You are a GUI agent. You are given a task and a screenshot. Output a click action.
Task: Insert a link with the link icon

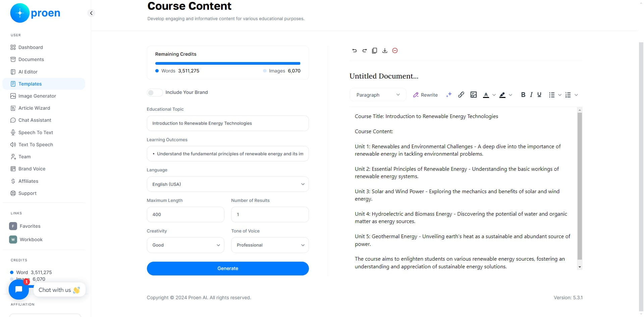pyautogui.click(x=461, y=95)
